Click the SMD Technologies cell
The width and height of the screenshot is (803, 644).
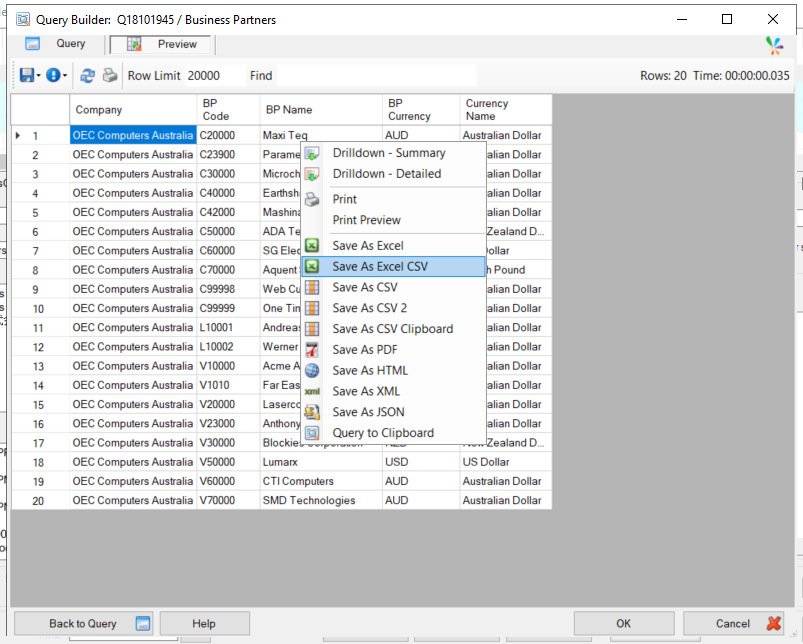(x=321, y=501)
